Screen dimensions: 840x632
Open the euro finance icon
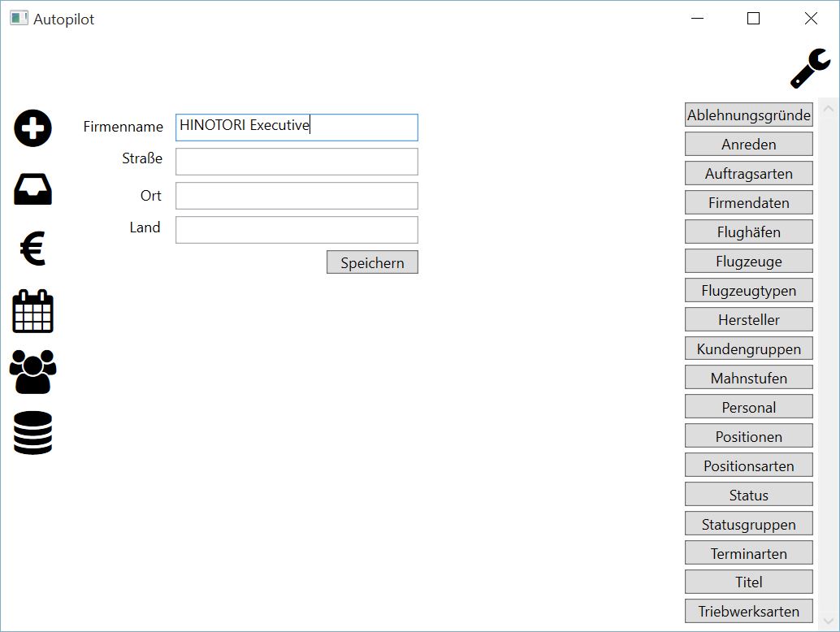(x=32, y=249)
